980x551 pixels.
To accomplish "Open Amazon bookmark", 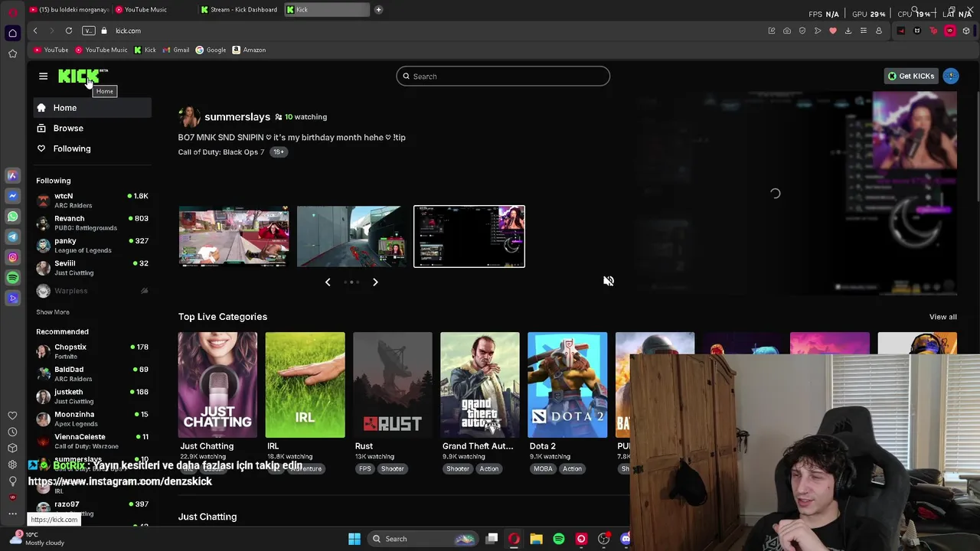I will pyautogui.click(x=249, y=50).
